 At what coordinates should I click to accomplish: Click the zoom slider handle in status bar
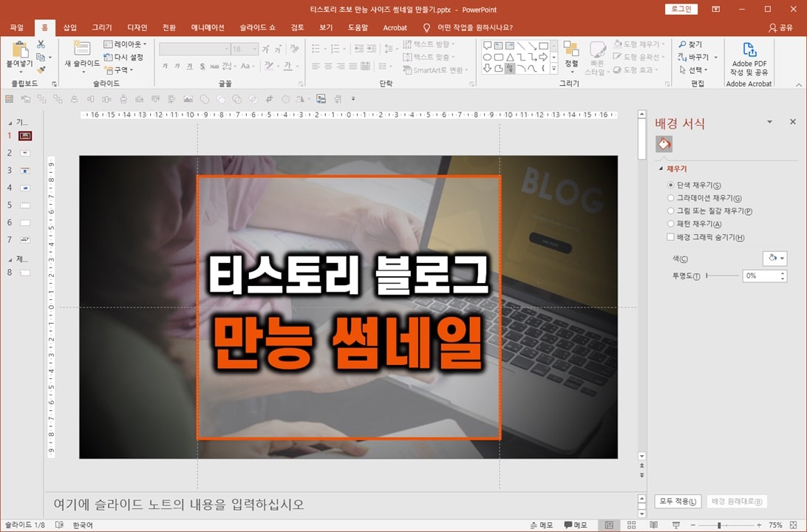click(719, 525)
